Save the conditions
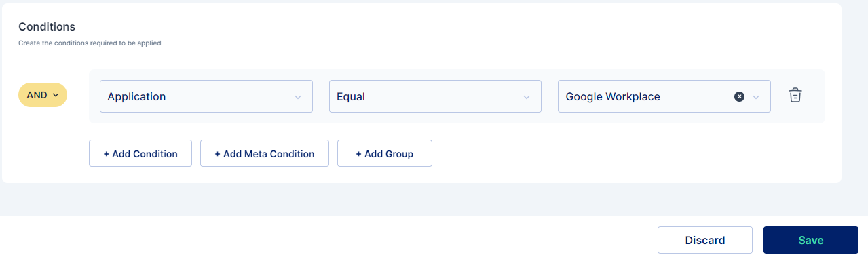This screenshot has height=261, width=868. pos(811,240)
